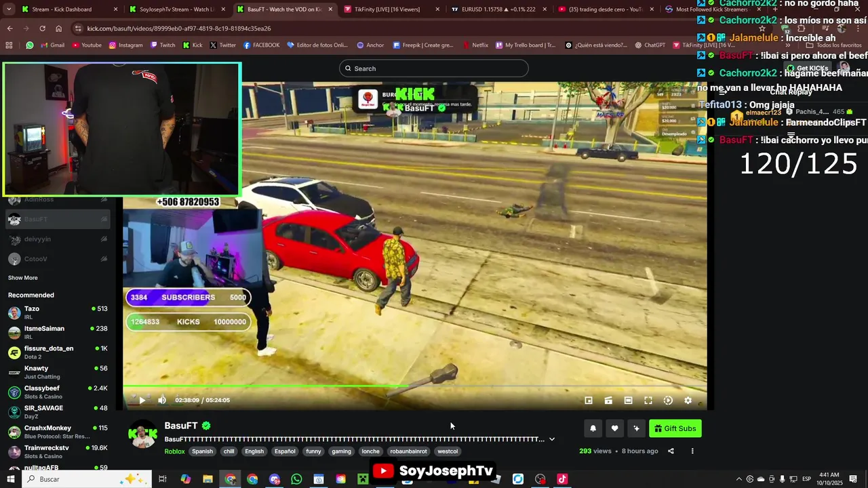Click the Kick search field
Viewport: 868px width, 488px height.
(434, 68)
